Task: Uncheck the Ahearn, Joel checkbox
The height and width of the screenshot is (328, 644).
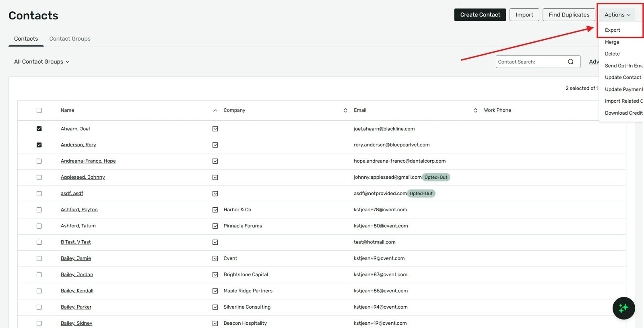Action: pos(39,129)
